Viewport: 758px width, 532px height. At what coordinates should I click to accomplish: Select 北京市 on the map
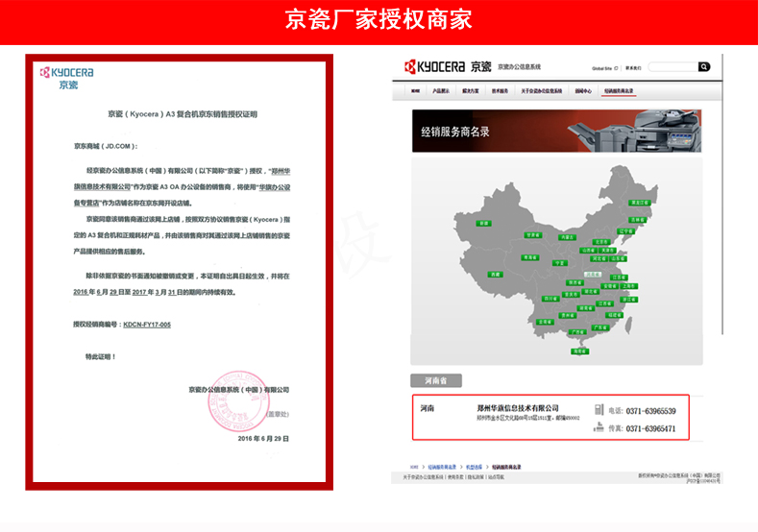coord(601,242)
